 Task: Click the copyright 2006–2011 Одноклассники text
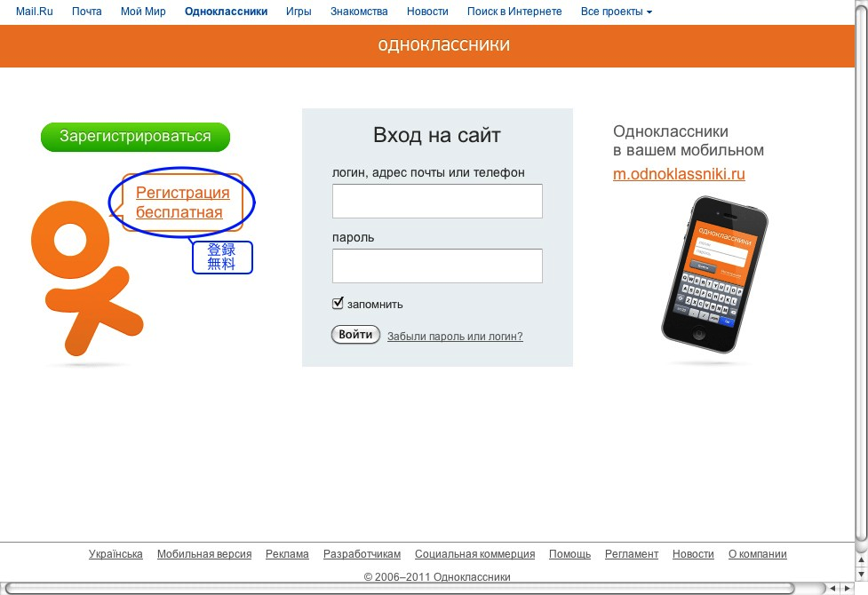tap(437, 576)
